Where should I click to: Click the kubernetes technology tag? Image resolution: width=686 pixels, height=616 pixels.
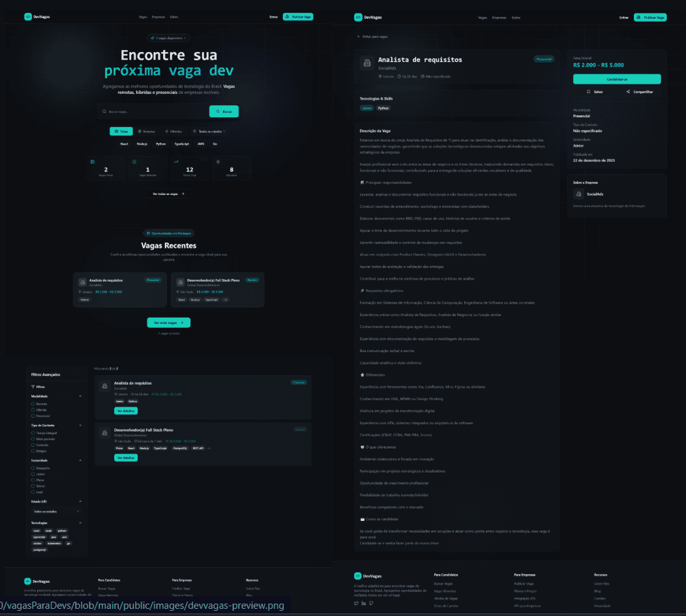point(54,543)
